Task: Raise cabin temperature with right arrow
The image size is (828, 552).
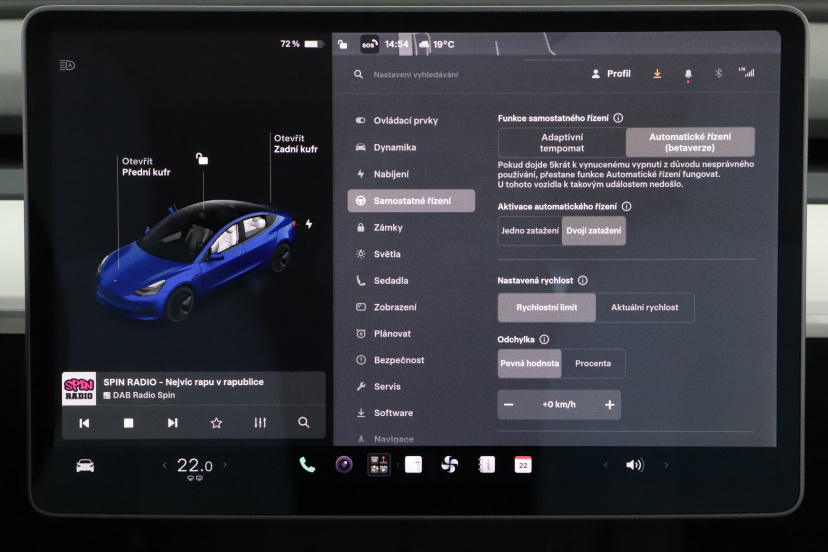Action: [x=225, y=465]
